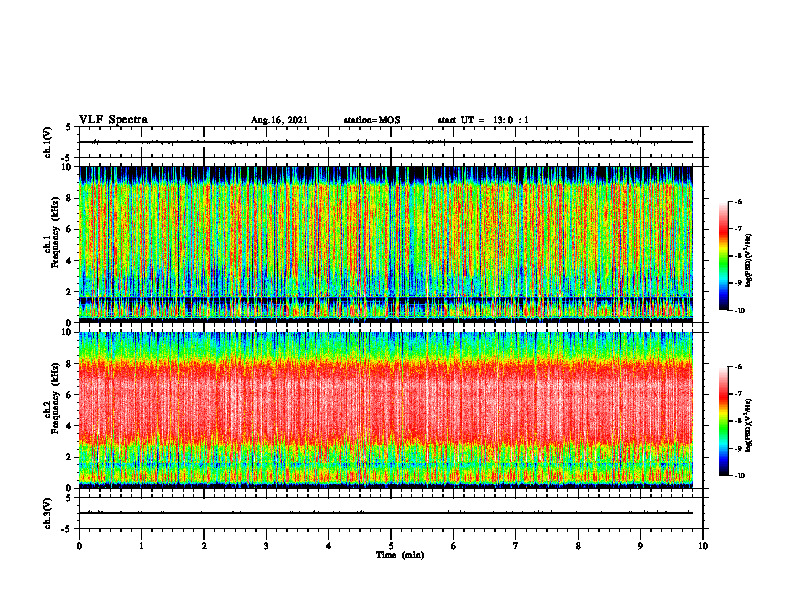Select the "start UT = 13: 0 : 1" text

click(483, 120)
